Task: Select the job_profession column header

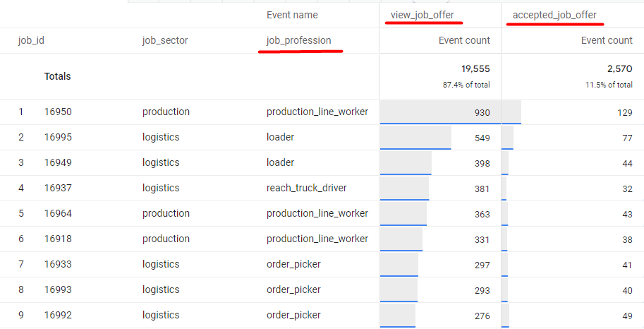Action: (298, 41)
